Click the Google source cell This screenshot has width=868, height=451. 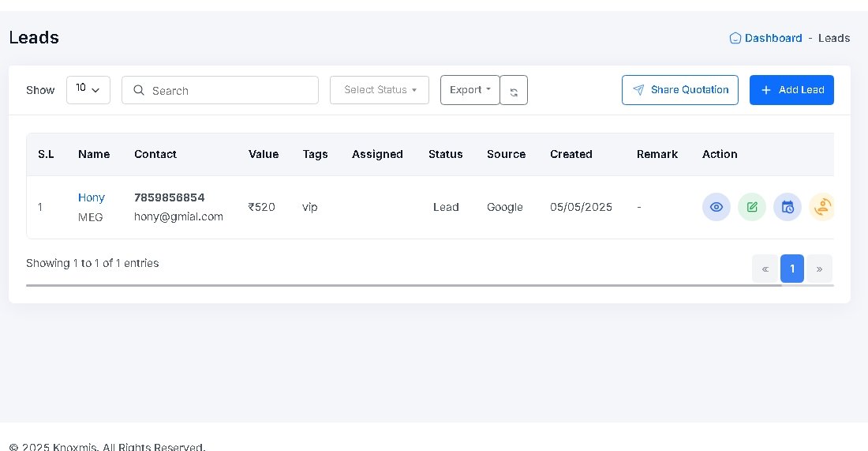coord(505,207)
